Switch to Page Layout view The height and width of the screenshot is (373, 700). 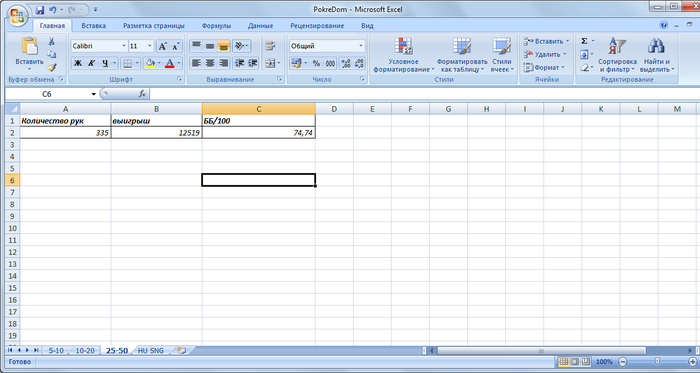pos(575,362)
